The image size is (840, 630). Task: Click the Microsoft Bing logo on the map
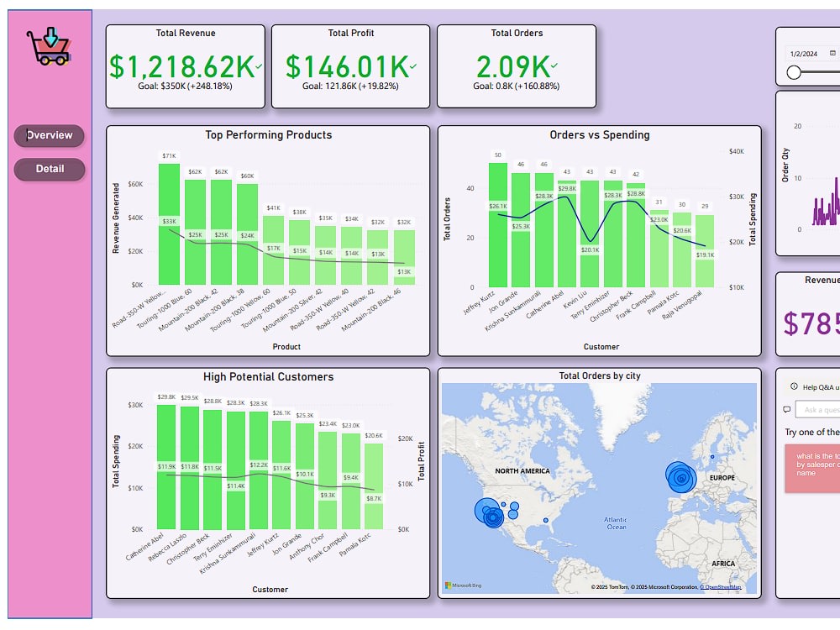[465, 583]
